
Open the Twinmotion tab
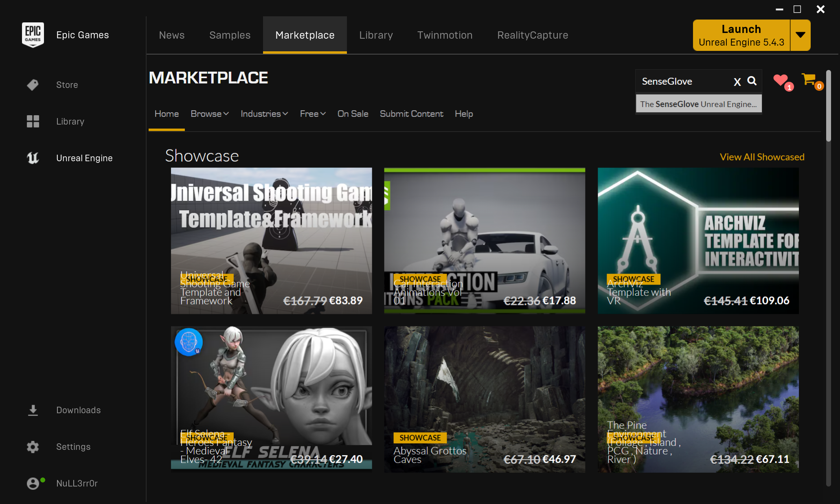pos(445,35)
